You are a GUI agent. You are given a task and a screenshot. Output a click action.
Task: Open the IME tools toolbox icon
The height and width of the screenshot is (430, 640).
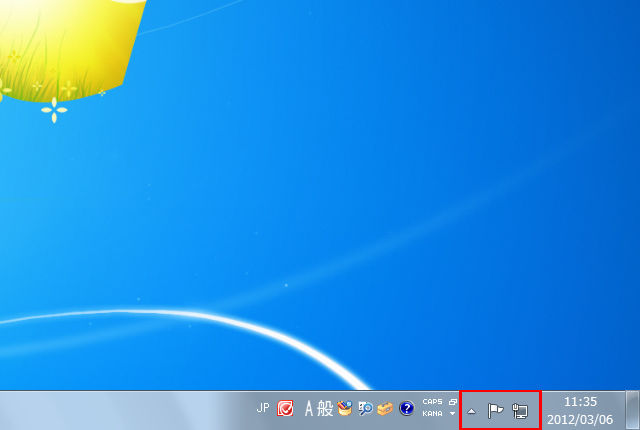(x=385, y=408)
